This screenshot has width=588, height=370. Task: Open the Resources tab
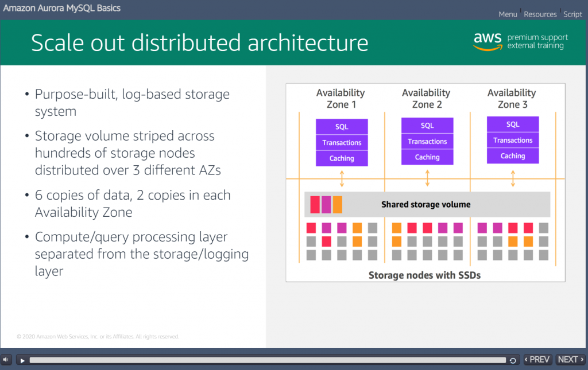(540, 14)
